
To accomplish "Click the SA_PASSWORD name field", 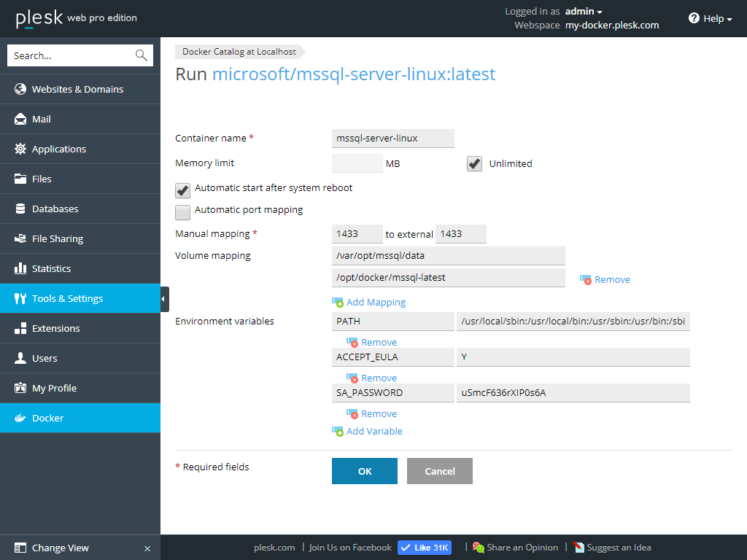I will pos(393,393).
